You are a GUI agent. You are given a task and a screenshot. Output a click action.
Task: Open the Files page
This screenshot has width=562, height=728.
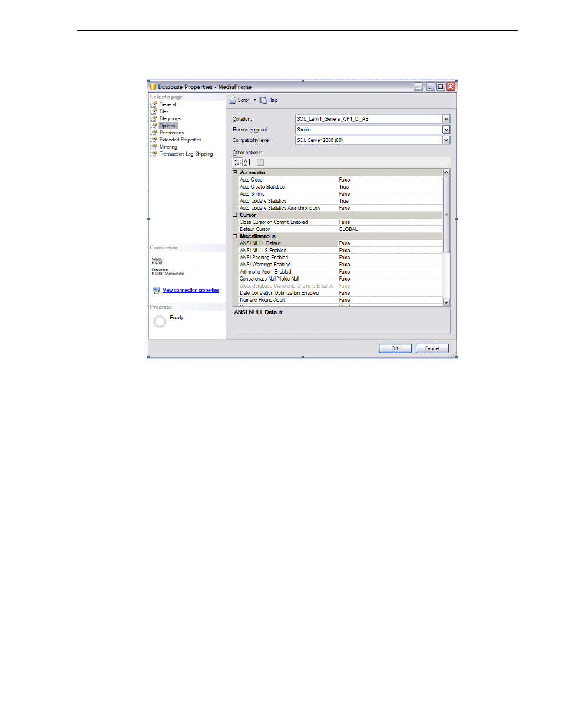(x=164, y=111)
